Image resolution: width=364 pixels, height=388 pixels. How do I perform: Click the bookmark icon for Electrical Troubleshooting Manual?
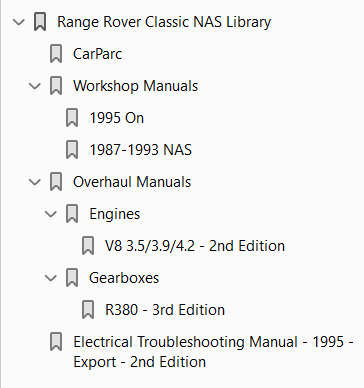click(56, 342)
